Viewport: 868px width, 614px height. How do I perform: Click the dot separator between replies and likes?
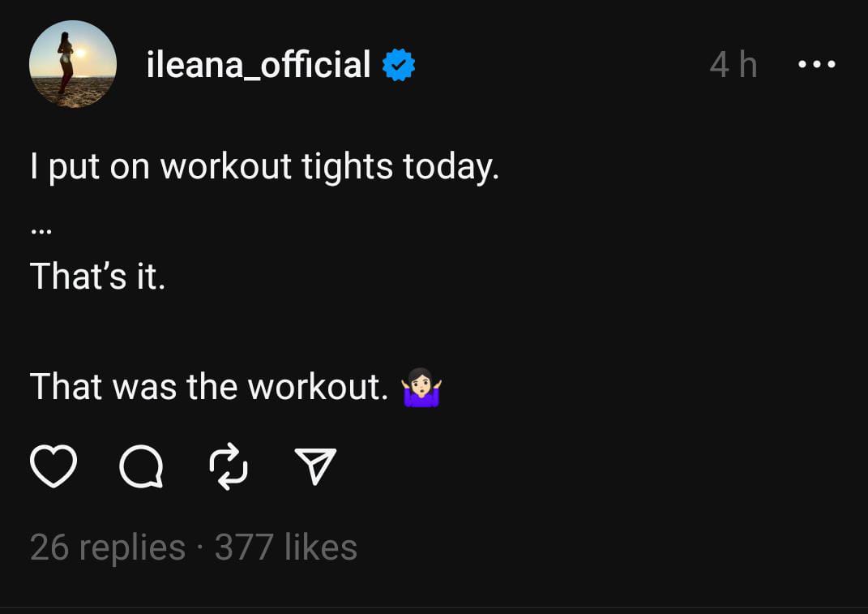[200, 548]
